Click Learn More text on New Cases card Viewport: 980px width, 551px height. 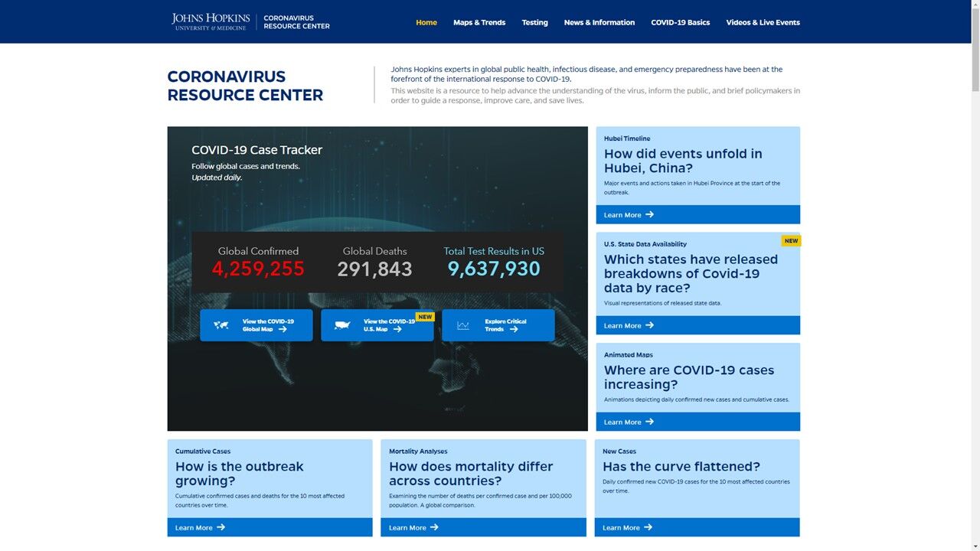click(x=621, y=528)
